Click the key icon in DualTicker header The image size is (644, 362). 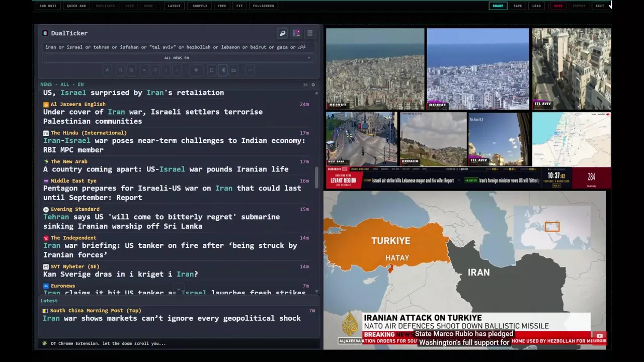pyautogui.click(x=282, y=33)
